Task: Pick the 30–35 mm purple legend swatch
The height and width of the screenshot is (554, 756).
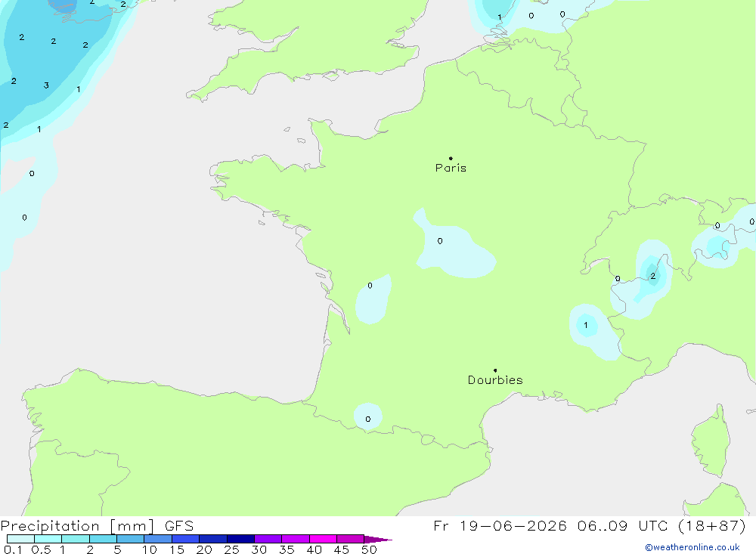Action: click(x=268, y=539)
